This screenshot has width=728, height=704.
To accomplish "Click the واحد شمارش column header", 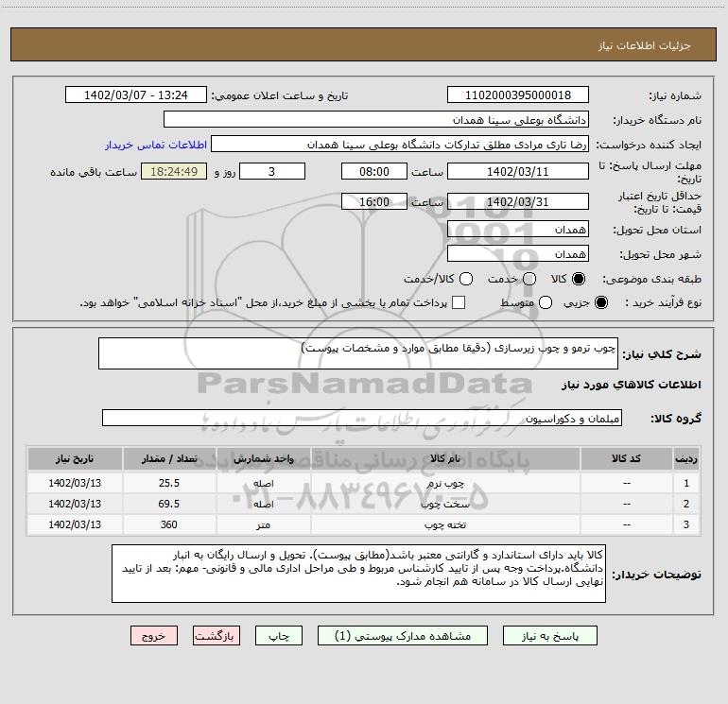I will [x=263, y=459].
